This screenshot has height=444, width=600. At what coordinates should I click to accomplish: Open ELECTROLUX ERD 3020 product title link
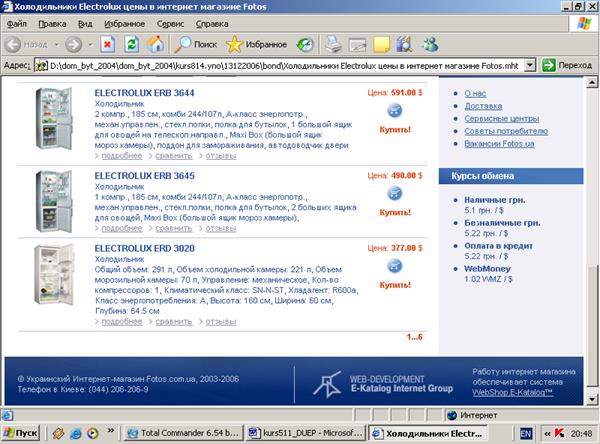tap(144, 248)
